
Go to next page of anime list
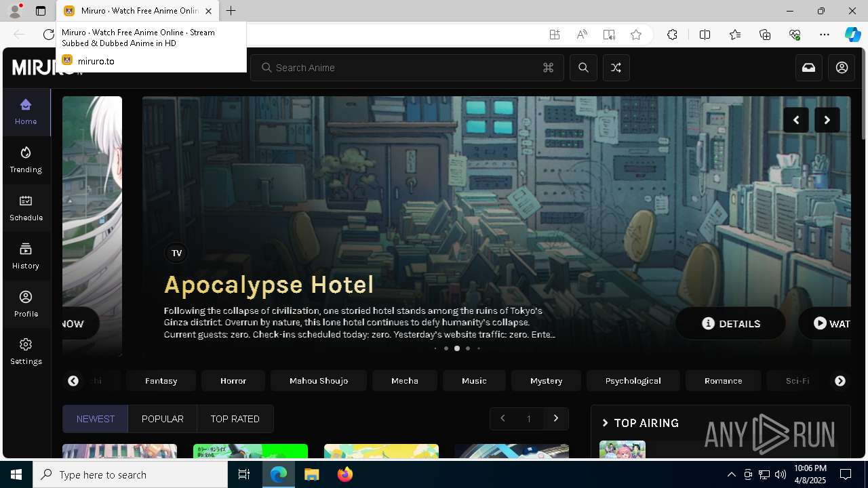point(556,418)
